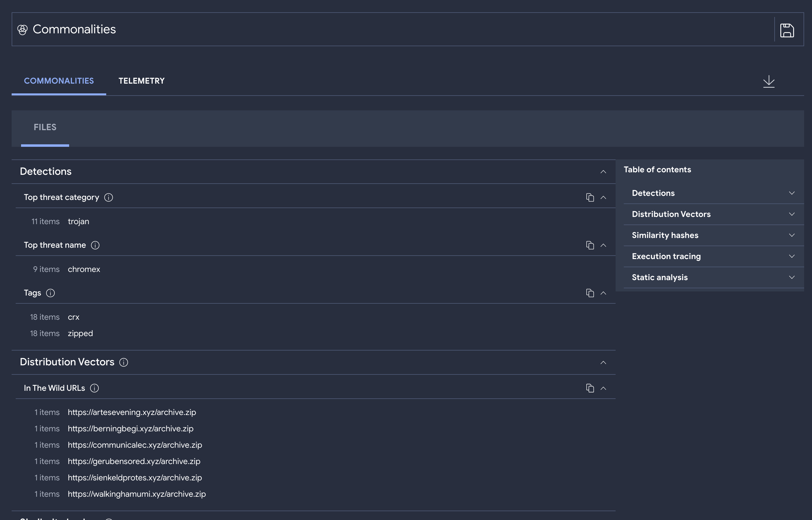Collapse the Distribution Vectors section
812x520 pixels.
point(603,363)
